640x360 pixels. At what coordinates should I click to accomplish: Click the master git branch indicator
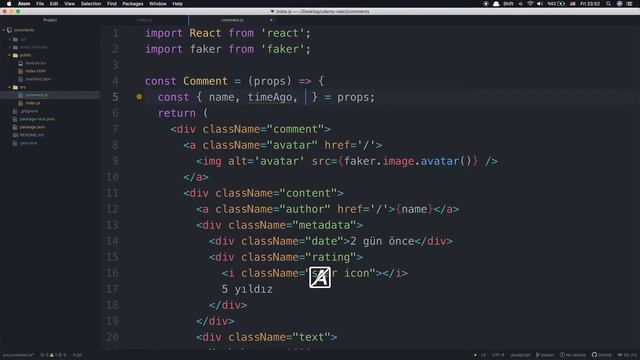[545, 355]
